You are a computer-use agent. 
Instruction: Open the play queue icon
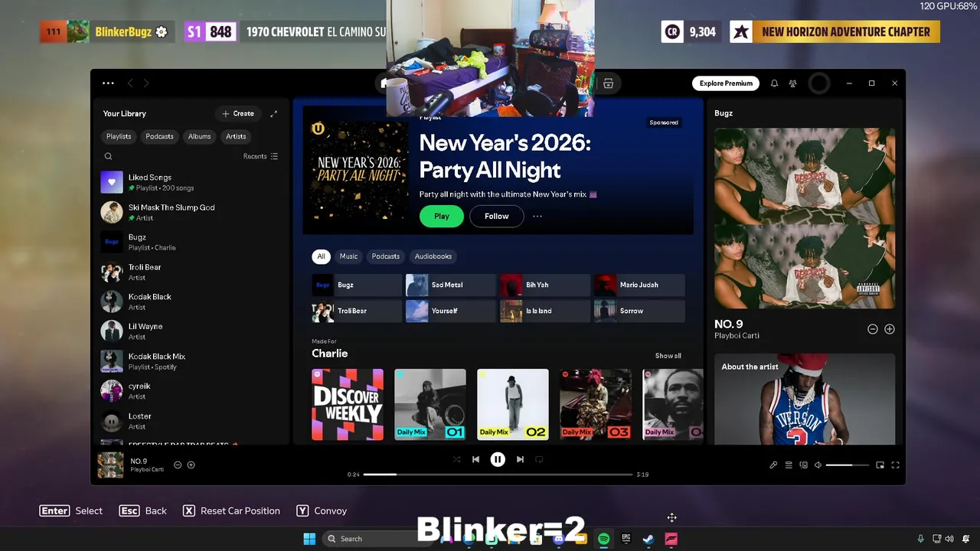pyautogui.click(x=789, y=465)
